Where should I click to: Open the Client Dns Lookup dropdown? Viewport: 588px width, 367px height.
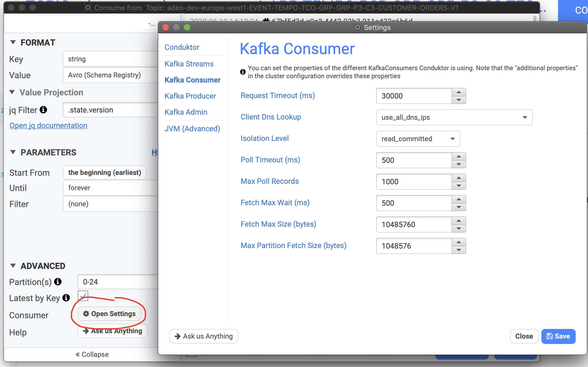(454, 117)
